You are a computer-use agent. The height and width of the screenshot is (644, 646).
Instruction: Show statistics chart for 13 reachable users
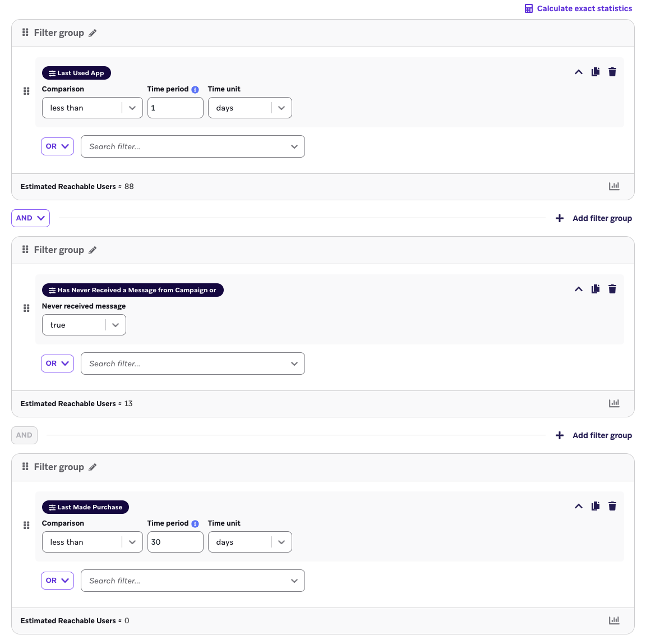tap(614, 403)
